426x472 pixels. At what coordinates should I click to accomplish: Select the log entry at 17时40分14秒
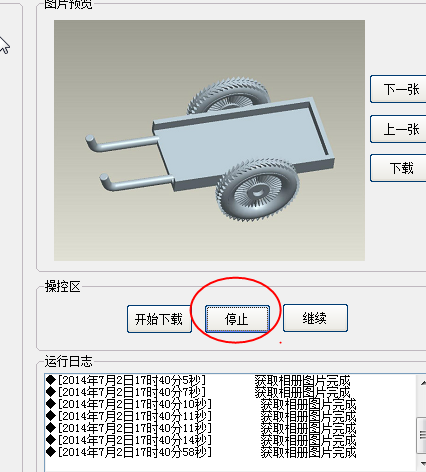pos(201,440)
